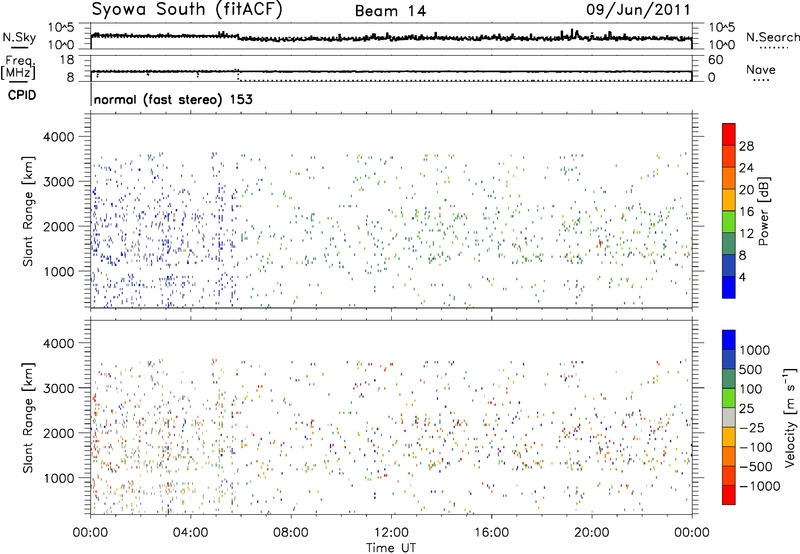
Task: Click the '4' tick on the power colorbar
Action: pos(743,277)
